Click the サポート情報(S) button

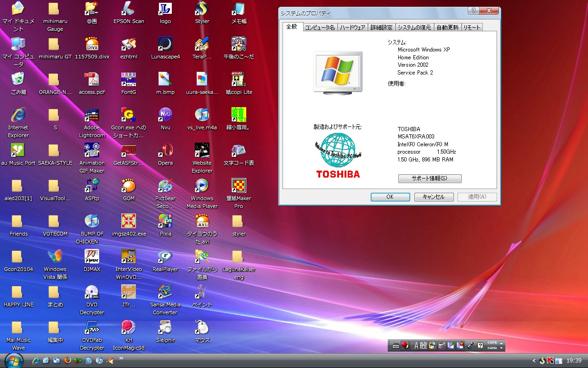(x=430, y=178)
